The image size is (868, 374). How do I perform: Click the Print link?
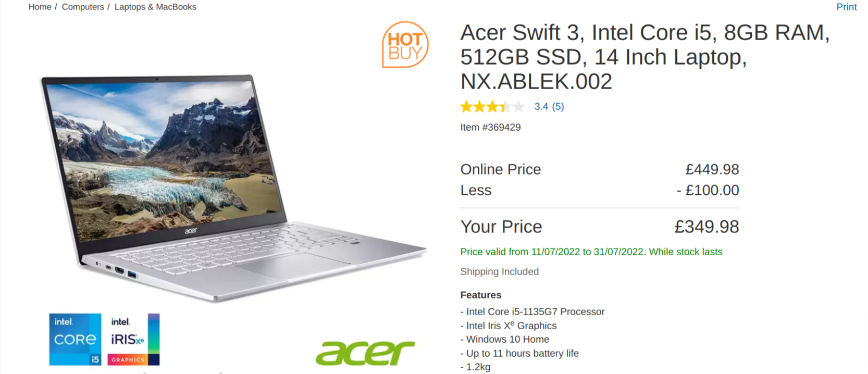[x=846, y=7]
